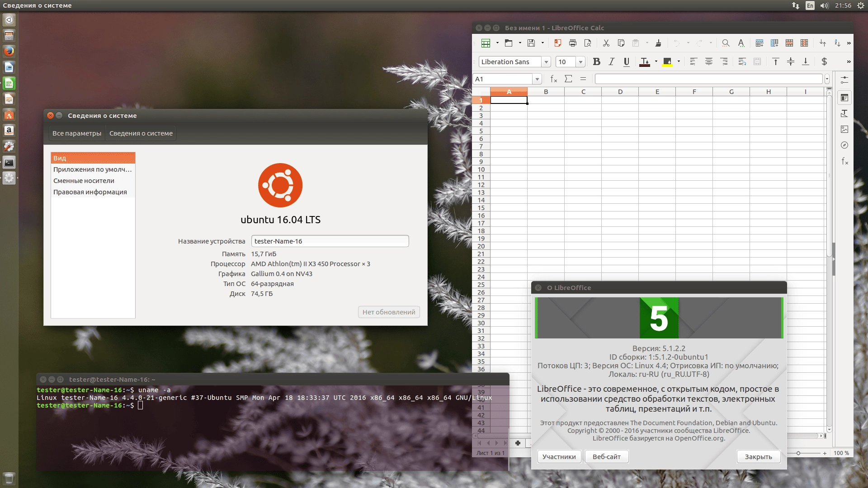868x488 pixels.
Task: Open Sidebar Properties deck icon
Action: (844, 98)
